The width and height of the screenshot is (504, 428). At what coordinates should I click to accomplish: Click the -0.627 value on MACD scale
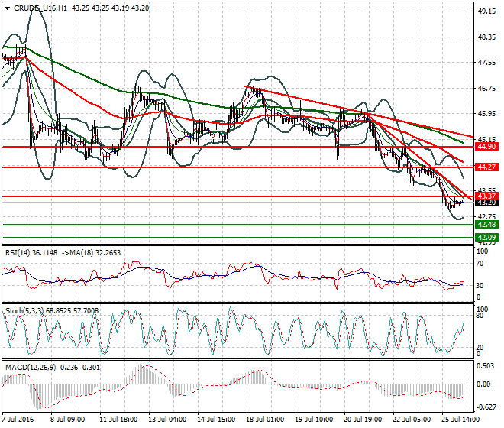point(486,407)
